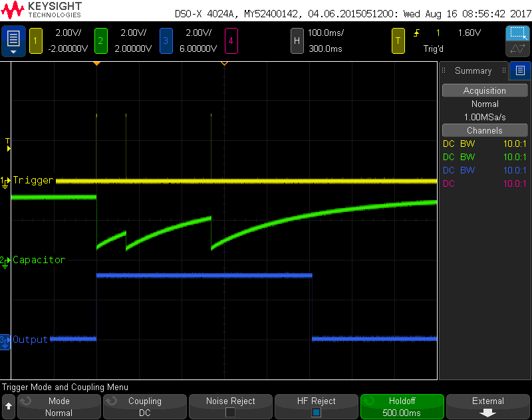Click the back up-arrow softkey
The width and height of the screenshot is (532, 420).
click(9, 406)
